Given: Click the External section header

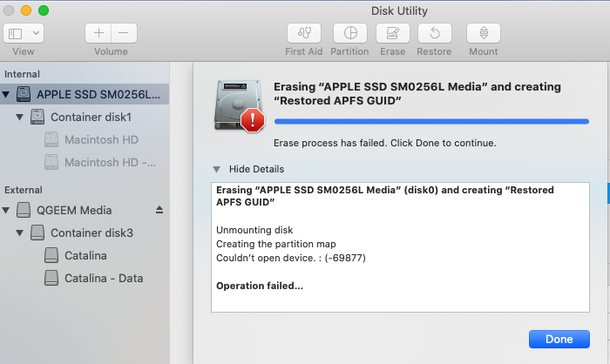Looking at the screenshot, I should click(x=24, y=190).
